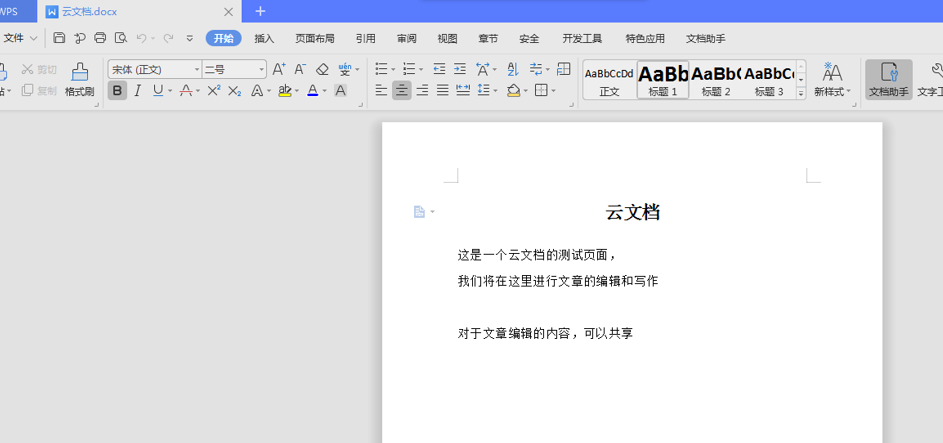Click the phonetic guide (wén) icon
943x443 pixels.
click(345, 69)
